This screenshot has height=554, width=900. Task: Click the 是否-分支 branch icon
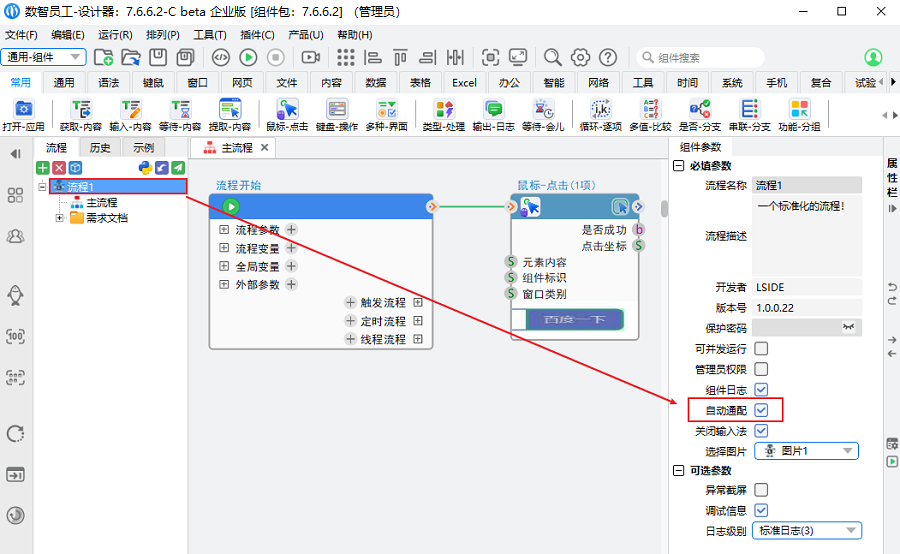pyautogui.click(x=700, y=109)
